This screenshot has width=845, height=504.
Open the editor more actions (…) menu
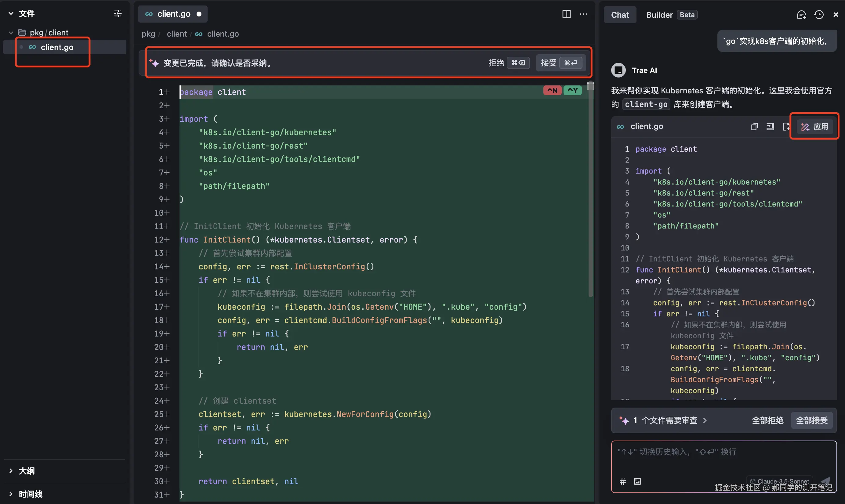pos(583,14)
